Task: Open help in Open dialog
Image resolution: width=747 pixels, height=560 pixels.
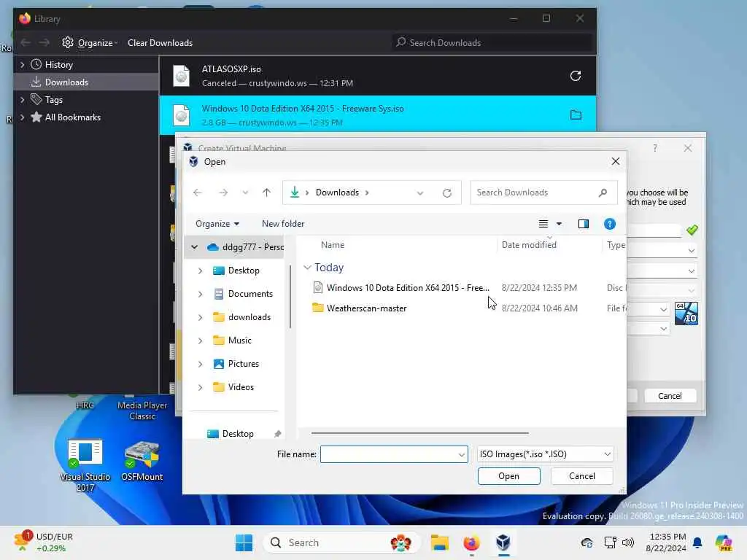Action: click(609, 224)
